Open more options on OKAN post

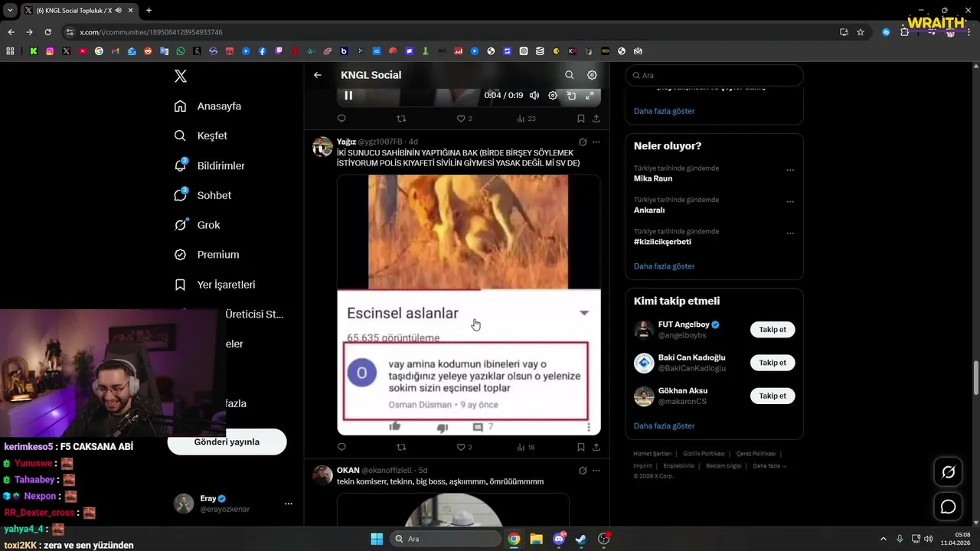tap(596, 470)
